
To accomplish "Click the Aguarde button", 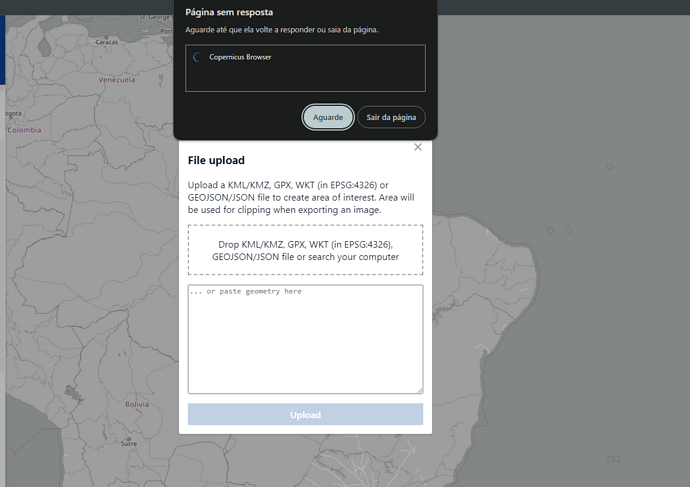I will coord(327,117).
